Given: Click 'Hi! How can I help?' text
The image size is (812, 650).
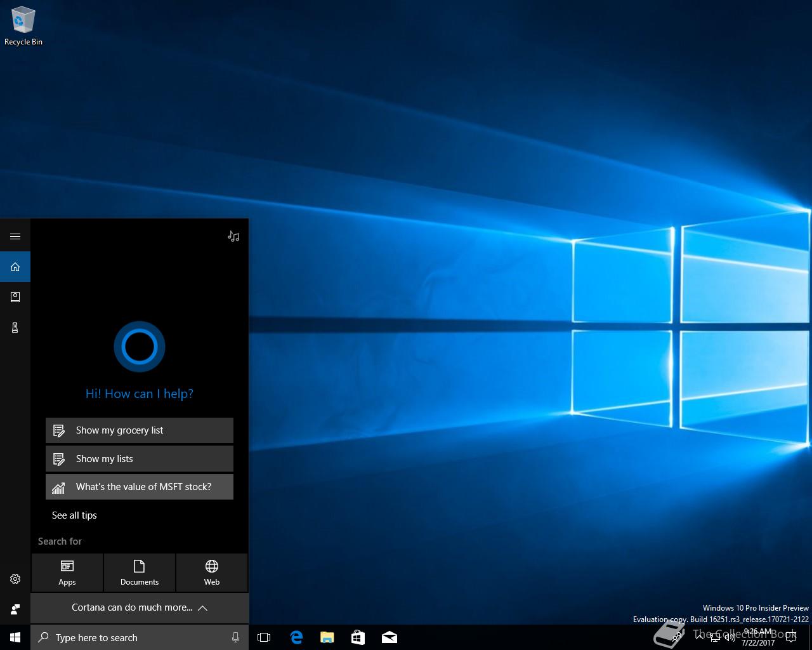Looking at the screenshot, I should click(140, 394).
